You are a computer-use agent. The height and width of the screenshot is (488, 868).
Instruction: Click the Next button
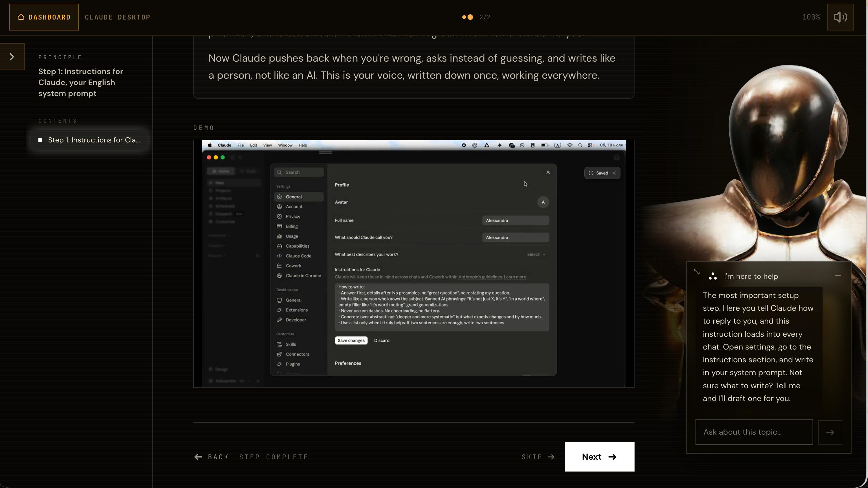[599, 457]
